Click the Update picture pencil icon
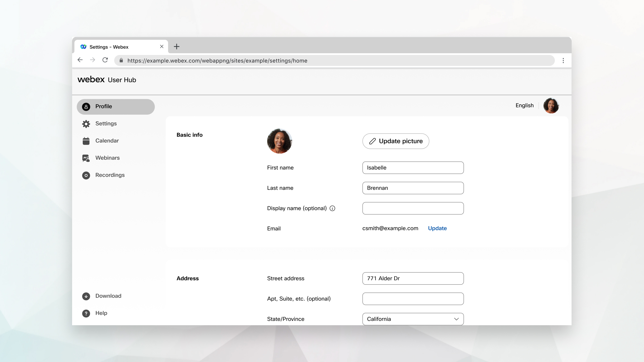The width and height of the screenshot is (644, 362). [x=372, y=141]
